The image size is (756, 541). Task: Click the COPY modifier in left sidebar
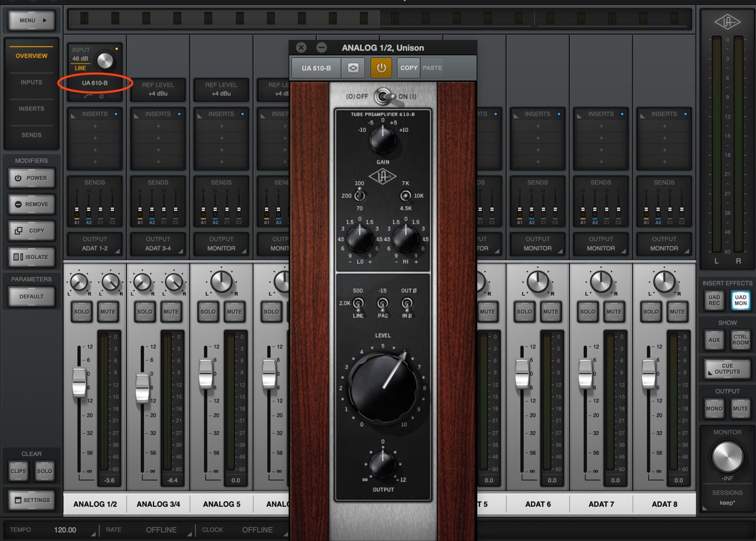point(32,231)
